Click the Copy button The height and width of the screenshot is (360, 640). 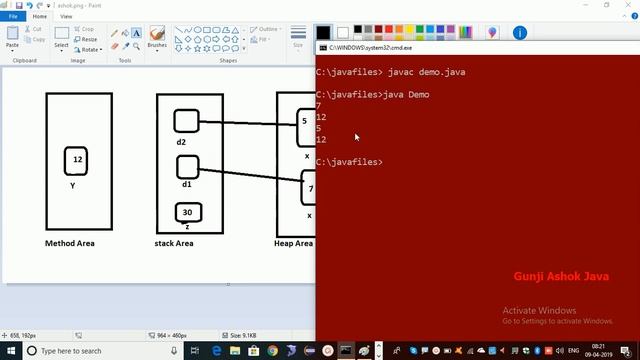34,40
